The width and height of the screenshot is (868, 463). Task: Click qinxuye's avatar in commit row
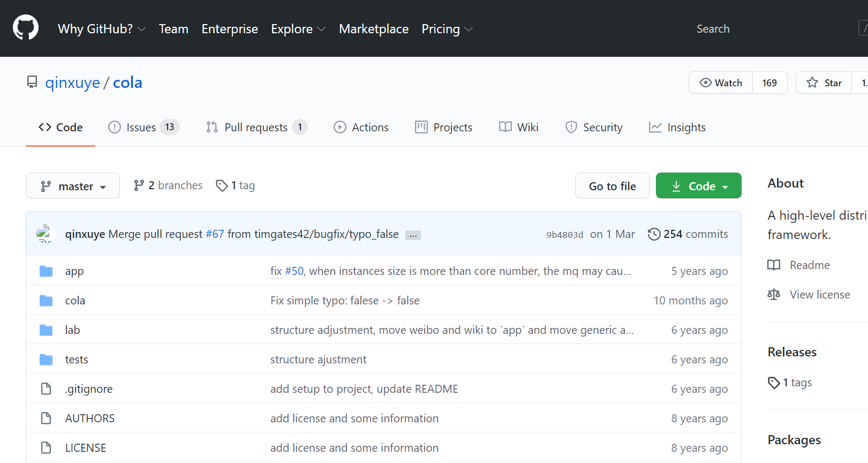tap(44, 234)
